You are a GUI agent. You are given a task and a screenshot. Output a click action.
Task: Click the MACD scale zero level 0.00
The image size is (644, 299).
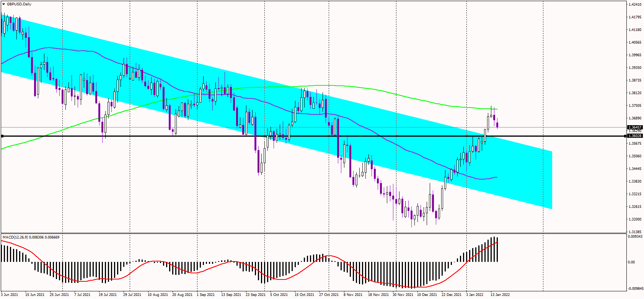pos(631,262)
